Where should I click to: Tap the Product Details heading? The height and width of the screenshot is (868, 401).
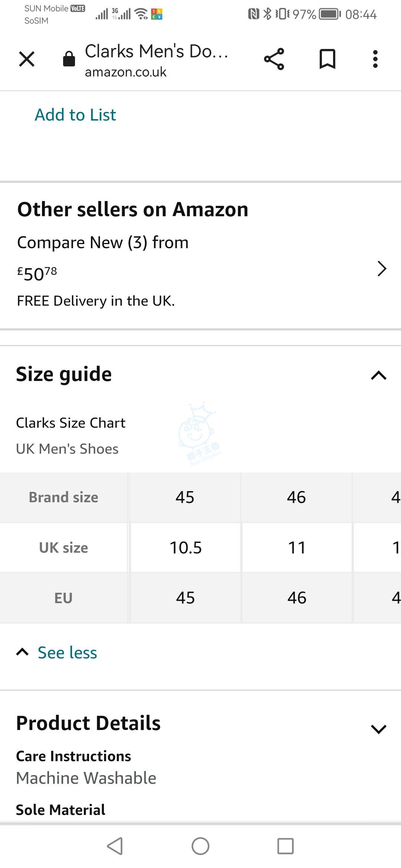click(88, 723)
